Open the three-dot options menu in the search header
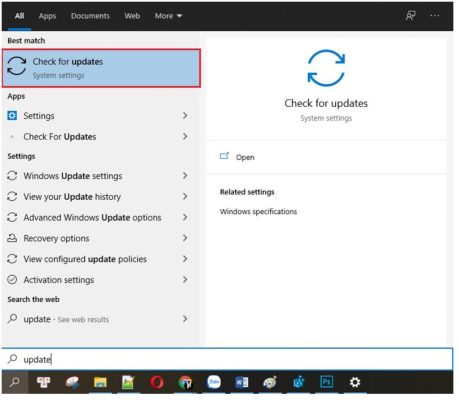The image size is (459, 400). click(435, 15)
